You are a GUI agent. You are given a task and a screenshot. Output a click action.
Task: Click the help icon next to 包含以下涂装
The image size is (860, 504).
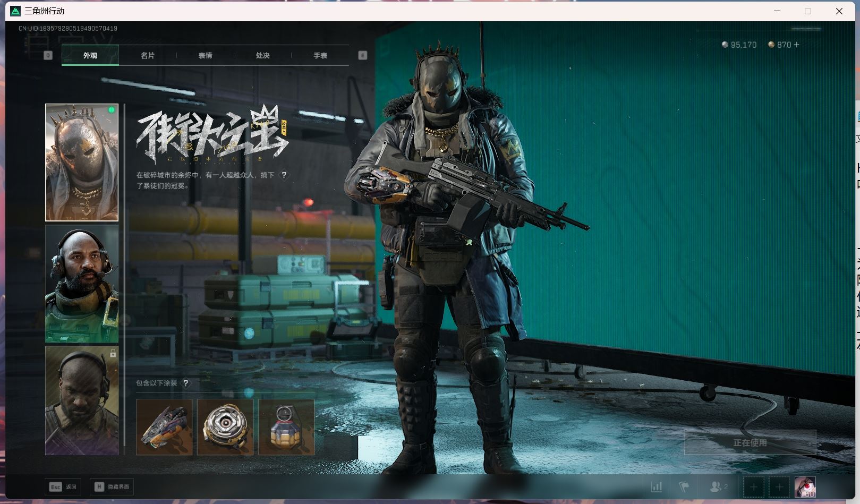(186, 383)
